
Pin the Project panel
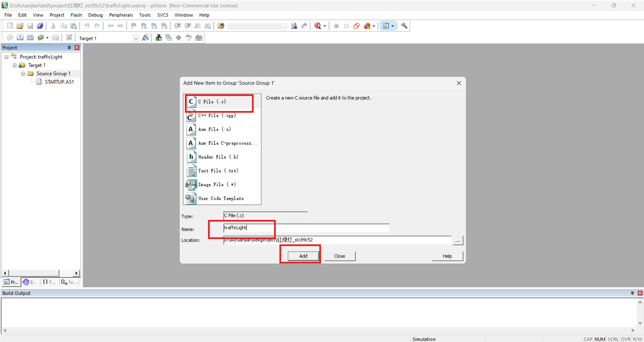click(69, 48)
